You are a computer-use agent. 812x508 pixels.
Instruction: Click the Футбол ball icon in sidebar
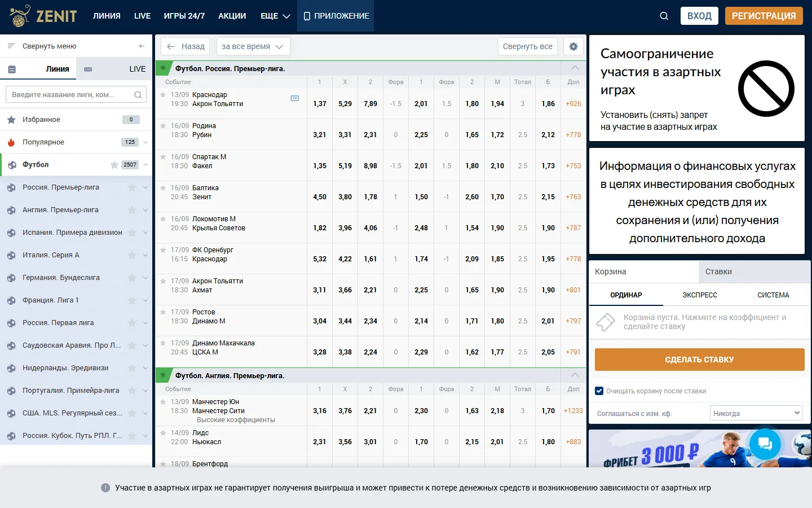click(11, 165)
